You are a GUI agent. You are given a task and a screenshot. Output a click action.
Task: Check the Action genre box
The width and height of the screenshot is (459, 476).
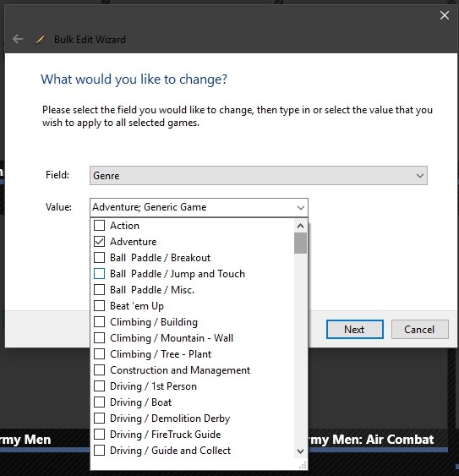[99, 226]
